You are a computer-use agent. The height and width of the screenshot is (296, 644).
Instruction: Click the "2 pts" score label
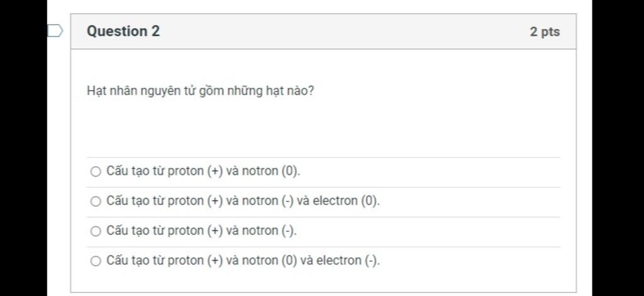click(544, 31)
